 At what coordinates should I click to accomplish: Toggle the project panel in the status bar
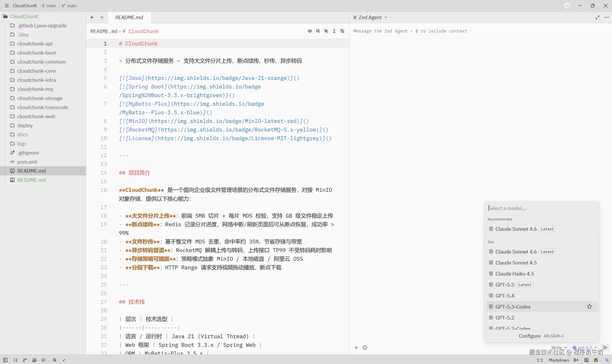[16, 360]
